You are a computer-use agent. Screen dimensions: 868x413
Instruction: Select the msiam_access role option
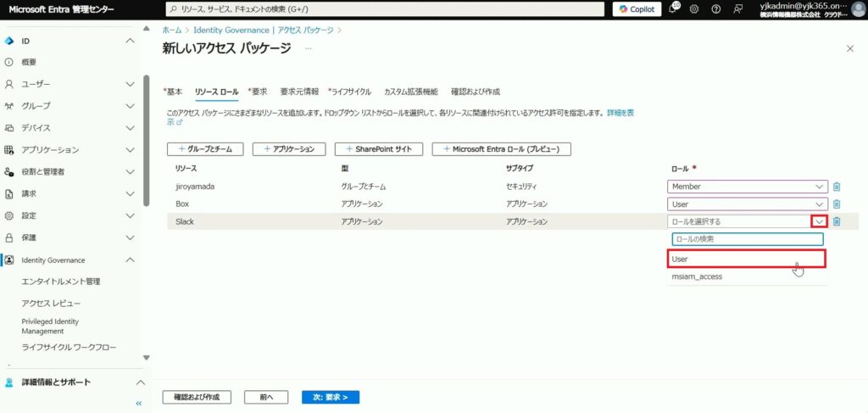748,276
